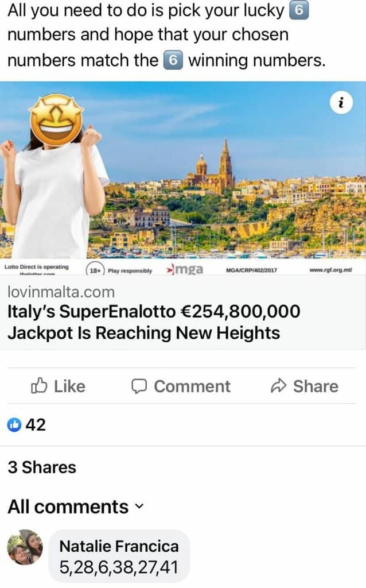Click the Share arrow icon
This screenshot has height=588, width=366.
point(278,386)
